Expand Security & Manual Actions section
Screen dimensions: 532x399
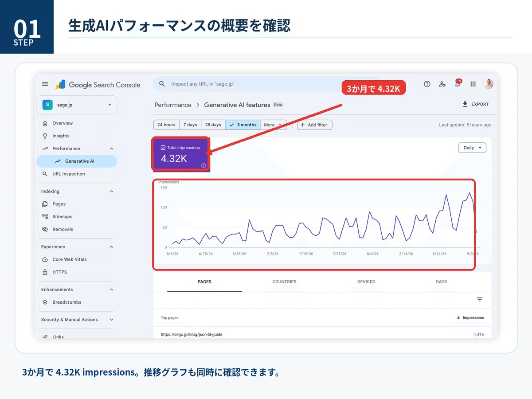tap(111, 320)
